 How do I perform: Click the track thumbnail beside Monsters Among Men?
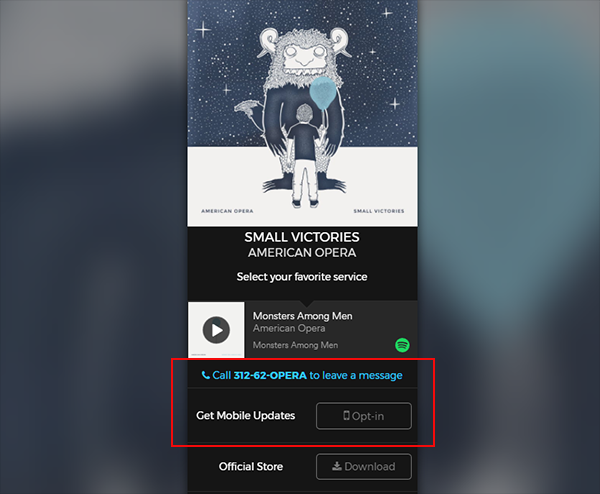[x=216, y=329]
